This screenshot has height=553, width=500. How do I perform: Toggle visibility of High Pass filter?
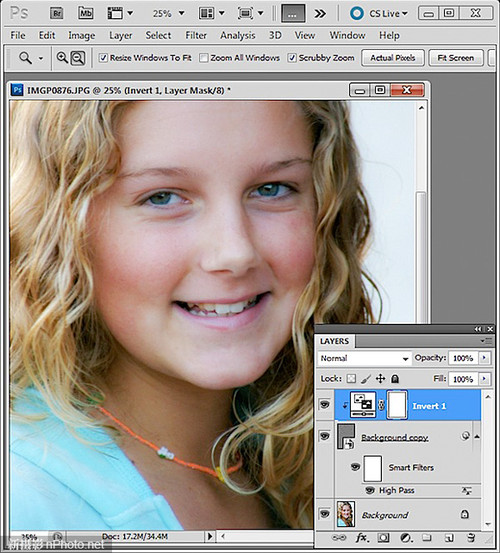click(370, 490)
